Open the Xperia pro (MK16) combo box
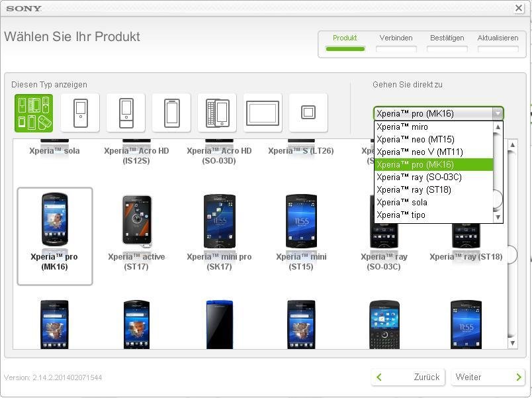The image size is (532, 398). point(438,113)
